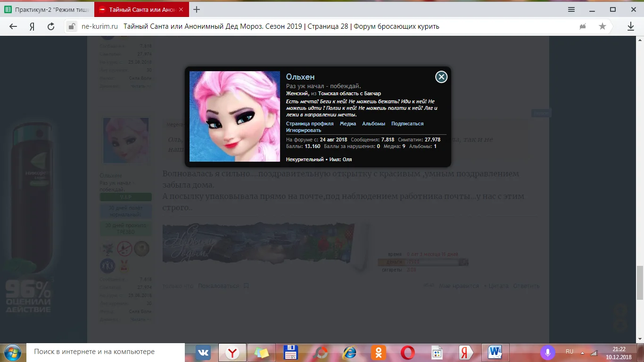Launch Opera from the taskbar
644x362 pixels.
pos(408,352)
